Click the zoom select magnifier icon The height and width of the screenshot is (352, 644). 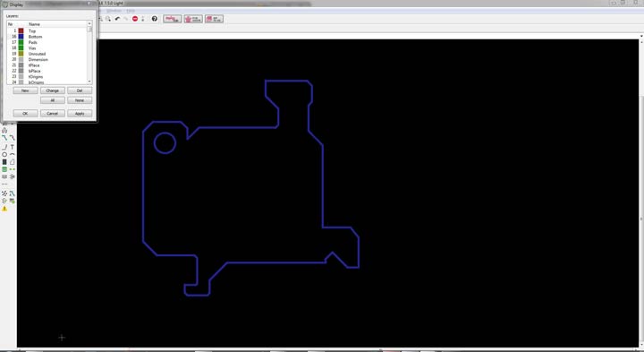click(x=108, y=19)
